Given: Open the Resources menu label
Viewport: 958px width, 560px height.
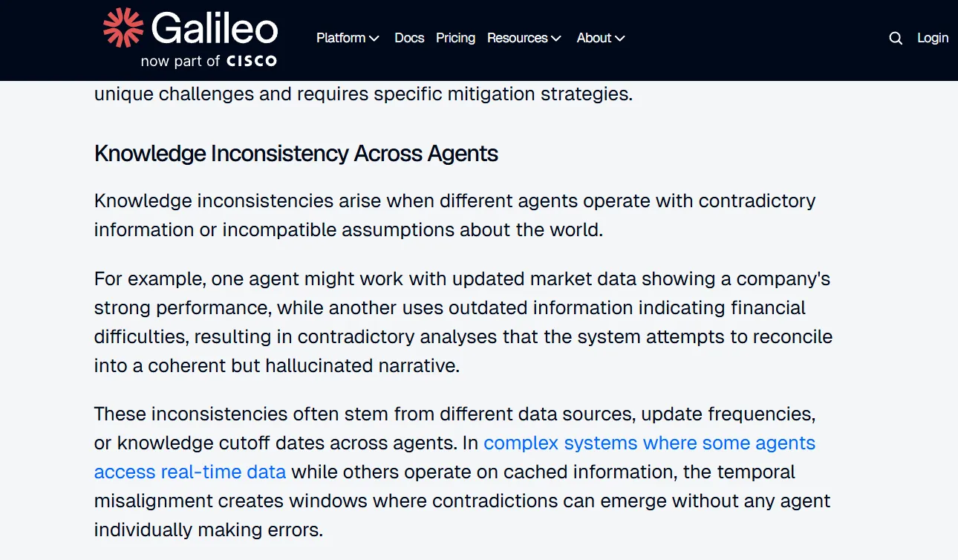Looking at the screenshot, I should click(517, 38).
